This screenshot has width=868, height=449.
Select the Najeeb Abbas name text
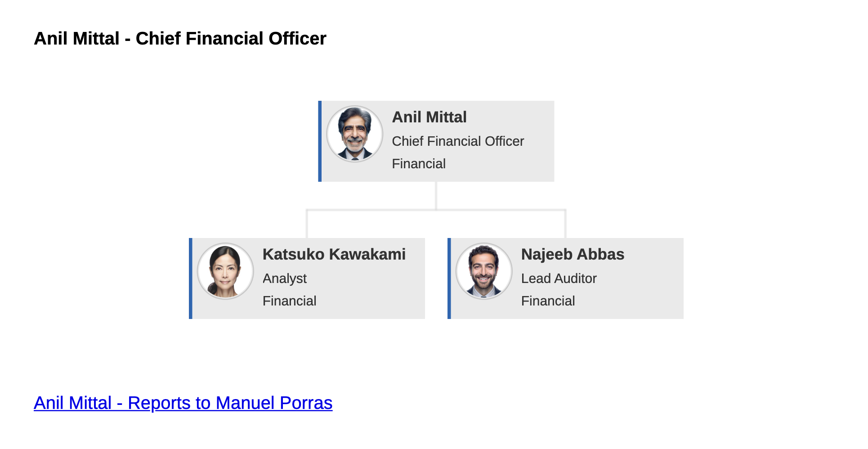tap(572, 254)
